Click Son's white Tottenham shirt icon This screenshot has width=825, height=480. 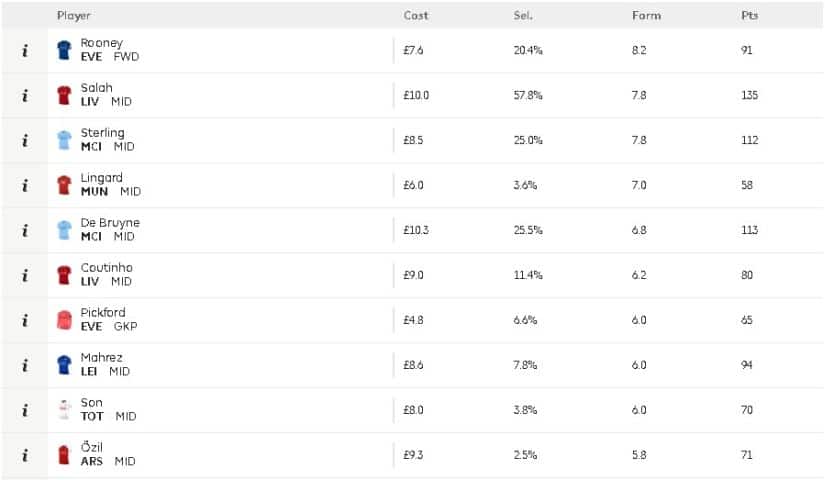pos(64,410)
